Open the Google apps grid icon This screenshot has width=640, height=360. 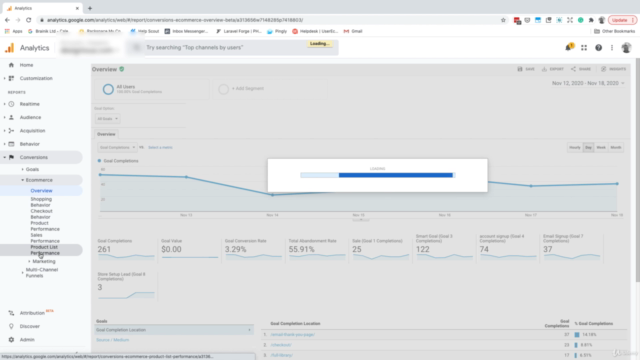pos(584,48)
